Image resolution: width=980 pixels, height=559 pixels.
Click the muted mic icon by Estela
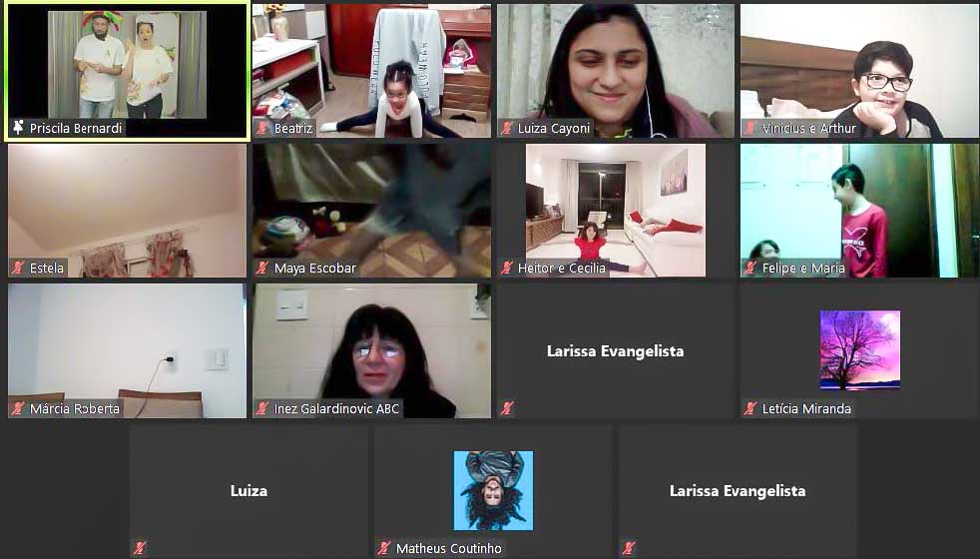(x=18, y=269)
